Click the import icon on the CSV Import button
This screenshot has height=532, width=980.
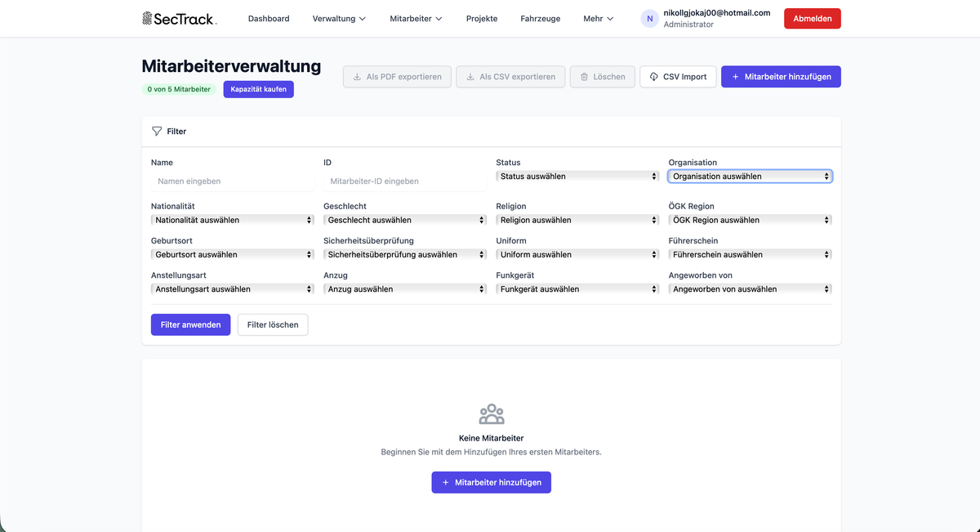[x=653, y=76]
